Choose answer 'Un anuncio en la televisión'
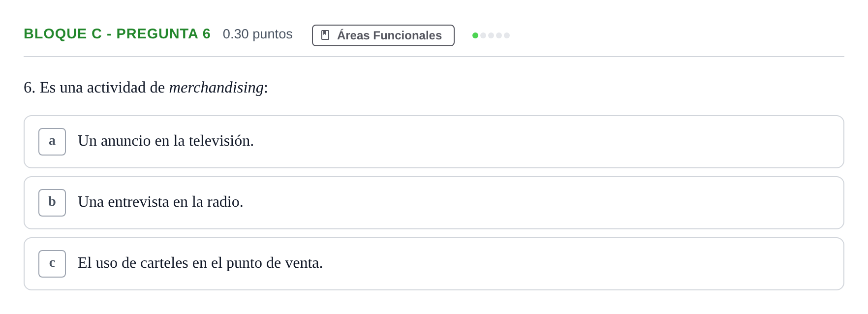Image resolution: width=868 pixels, height=314 pixels. [166, 141]
